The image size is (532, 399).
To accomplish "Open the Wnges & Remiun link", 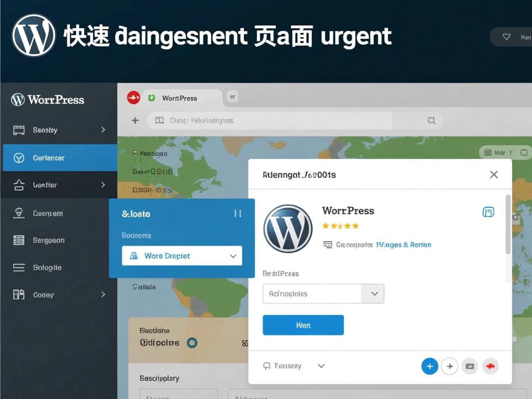I will tap(404, 245).
